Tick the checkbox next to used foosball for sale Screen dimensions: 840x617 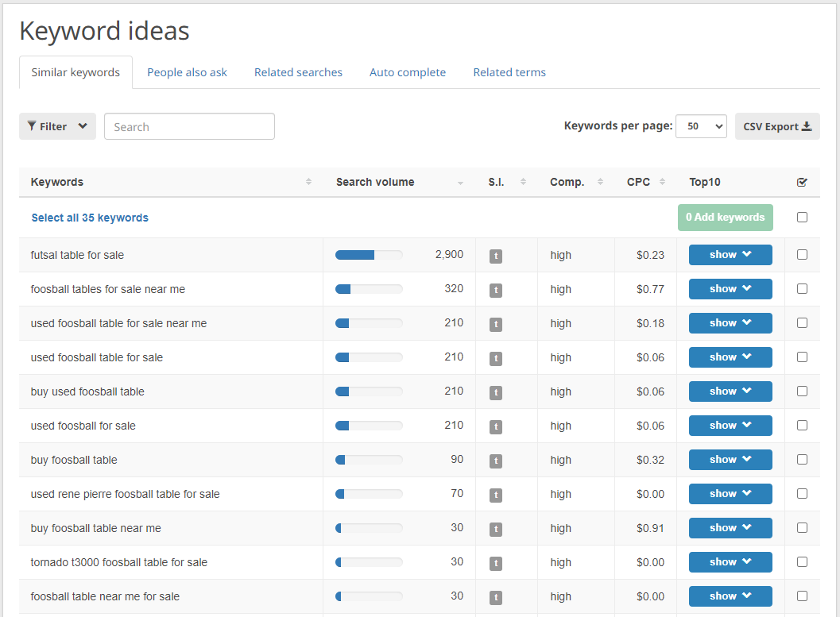coord(802,425)
